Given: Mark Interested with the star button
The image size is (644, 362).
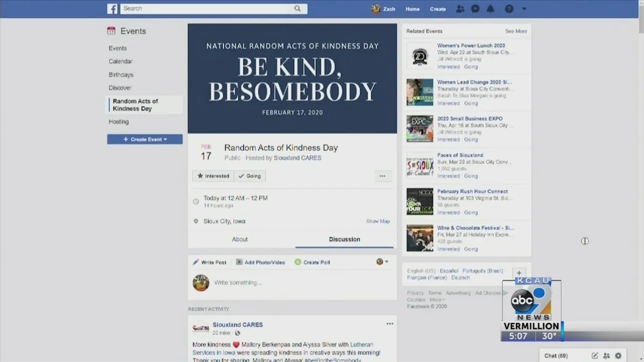Looking at the screenshot, I should tap(213, 176).
